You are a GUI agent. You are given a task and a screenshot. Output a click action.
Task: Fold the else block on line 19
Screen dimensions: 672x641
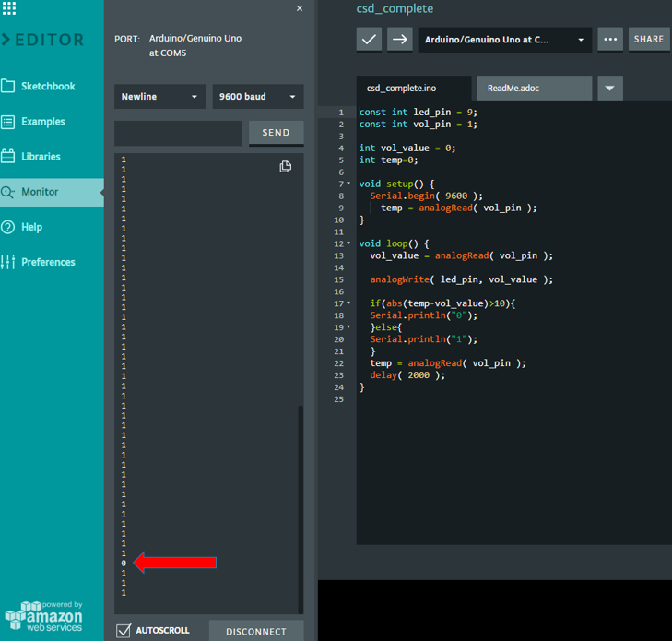click(x=348, y=326)
